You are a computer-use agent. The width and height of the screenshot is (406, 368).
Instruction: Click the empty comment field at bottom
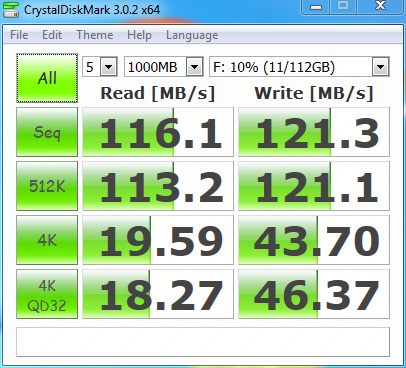coord(203,342)
